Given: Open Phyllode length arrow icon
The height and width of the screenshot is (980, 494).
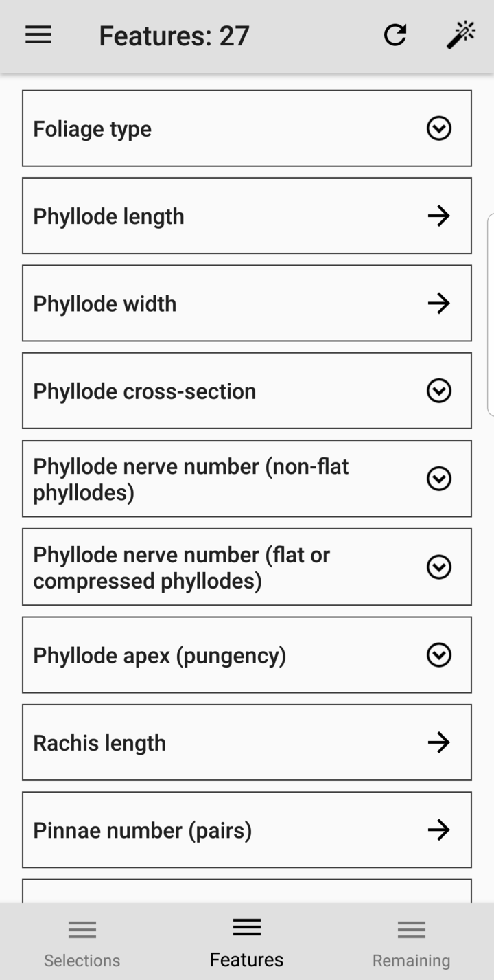Looking at the screenshot, I should tap(438, 216).
